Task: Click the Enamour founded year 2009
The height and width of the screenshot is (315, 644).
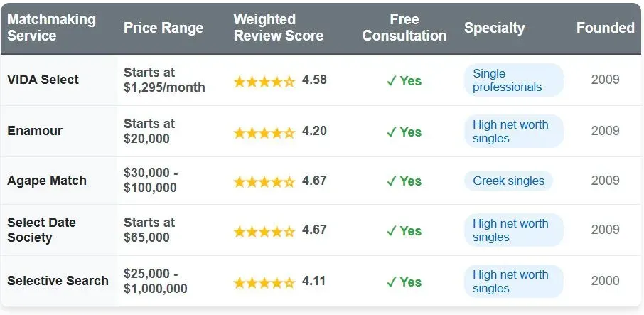Action: point(605,131)
